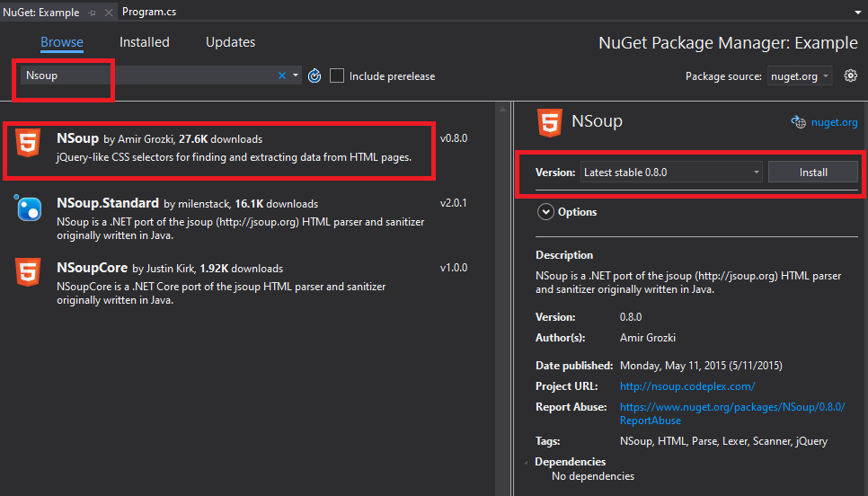Collapse the Dependencies section triangle

526,462
